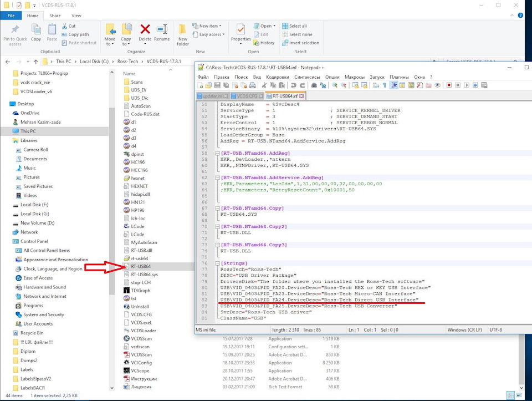Viewport: 532px width, 401px height.
Task: Toggle Document Map icon in Notepad++
Action: 411,85
